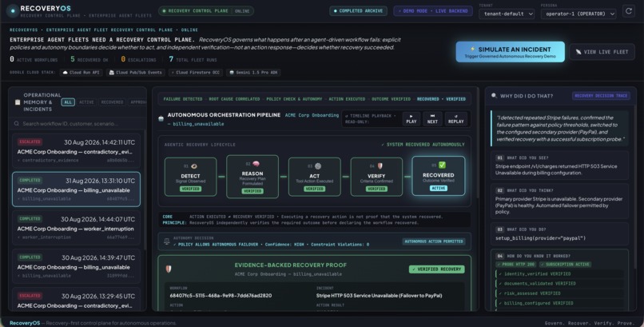Click the documents_validated VERIFIED check row
Viewport: 644px width, 327px height.
tap(559, 284)
